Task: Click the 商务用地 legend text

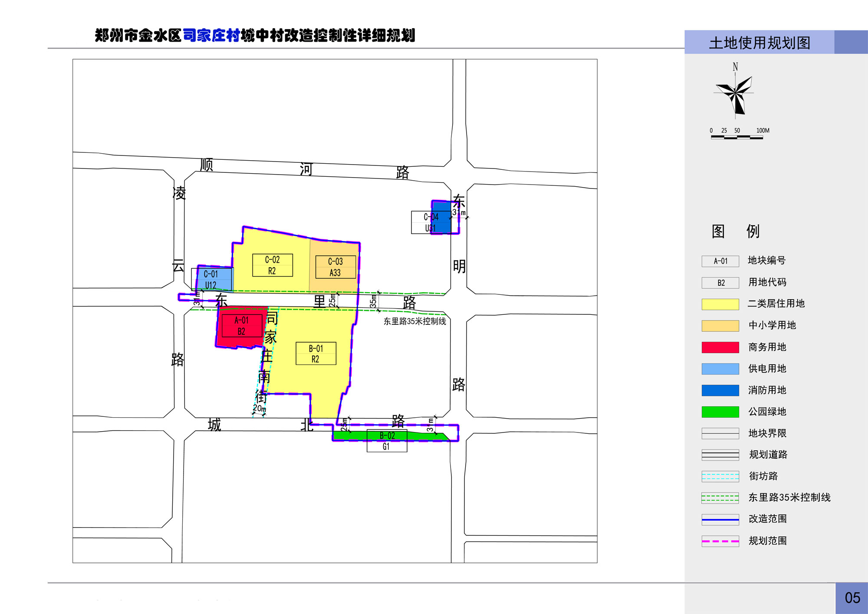Action: pyautogui.click(x=767, y=347)
